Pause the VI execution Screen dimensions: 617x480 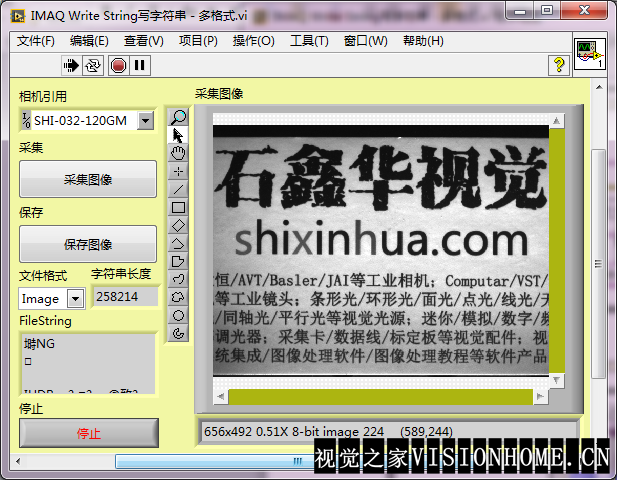(x=140, y=65)
